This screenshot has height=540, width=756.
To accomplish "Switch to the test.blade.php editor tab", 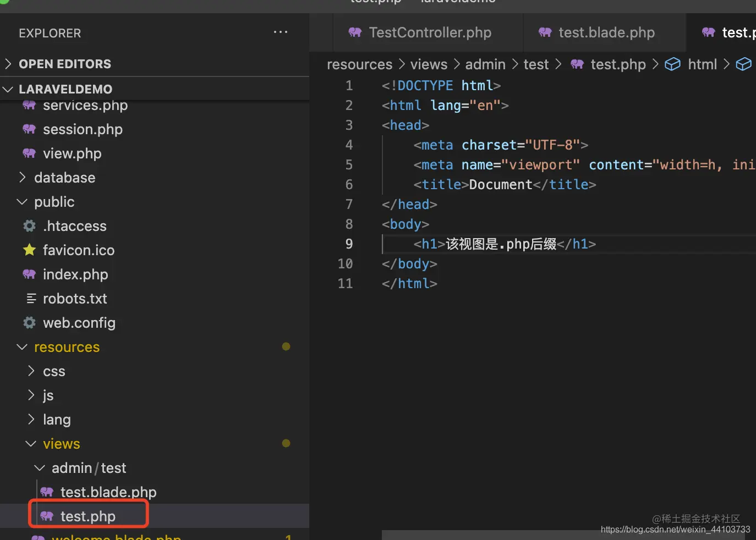I will 605,32.
